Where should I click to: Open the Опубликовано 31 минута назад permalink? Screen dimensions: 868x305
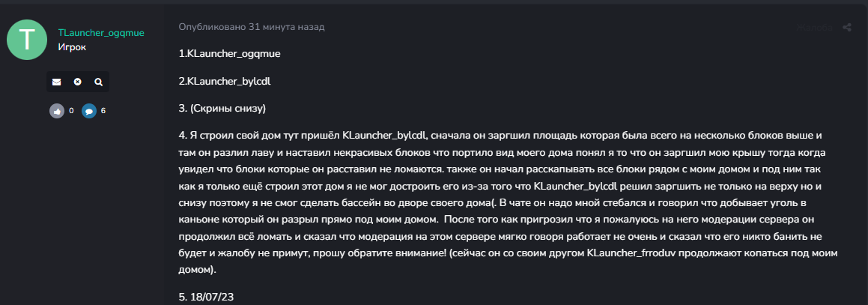[x=252, y=26]
